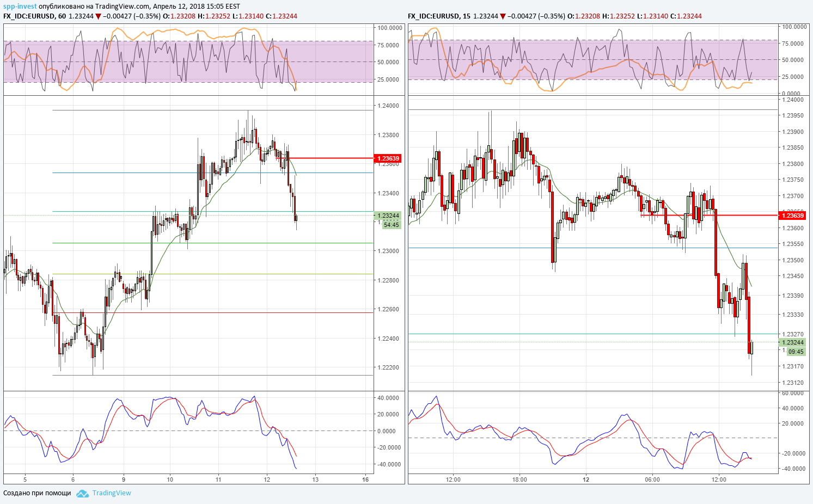Image resolution: width=813 pixels, height=504 pixels.
Task: Click the -40.0000 level on left lower indicator scale
Action: pyautogui.click(x=389, y=464)
